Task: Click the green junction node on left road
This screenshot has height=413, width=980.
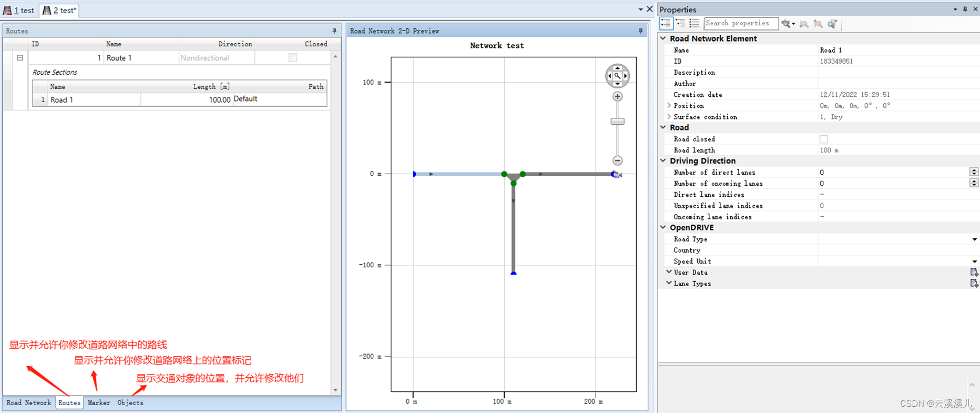Action: coord(504,174)
